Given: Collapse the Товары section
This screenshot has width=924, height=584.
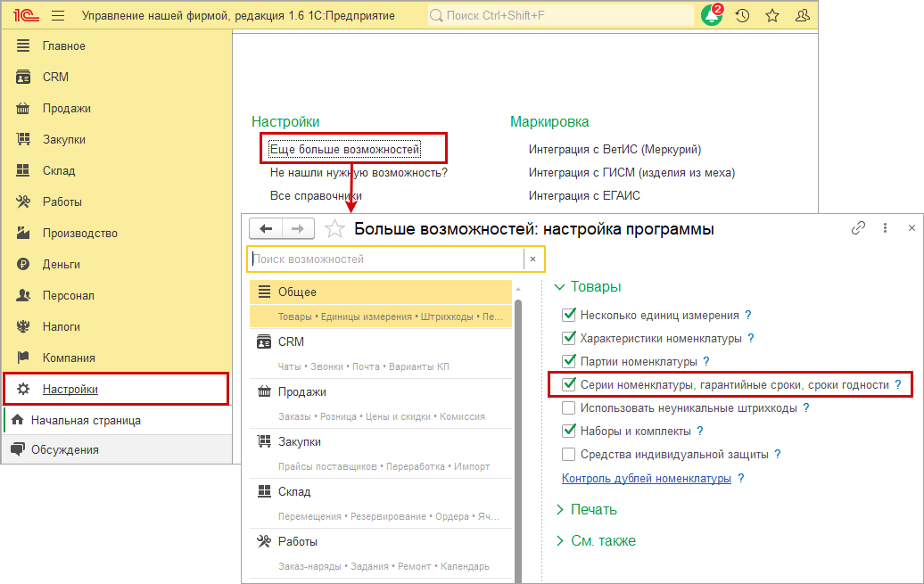Looking at the screenshot, I should [x=588, y=287].
